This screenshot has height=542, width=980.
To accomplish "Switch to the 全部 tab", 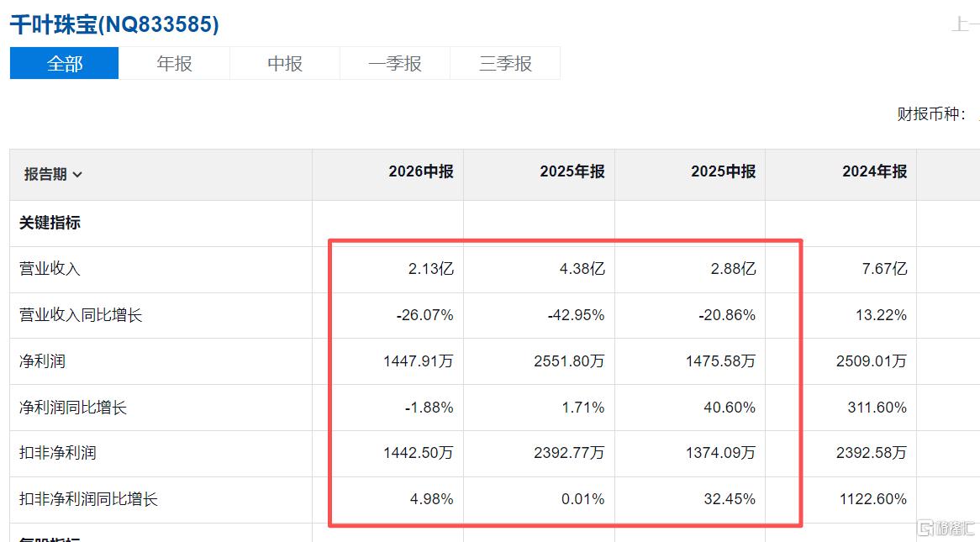I will click(65, 63).
